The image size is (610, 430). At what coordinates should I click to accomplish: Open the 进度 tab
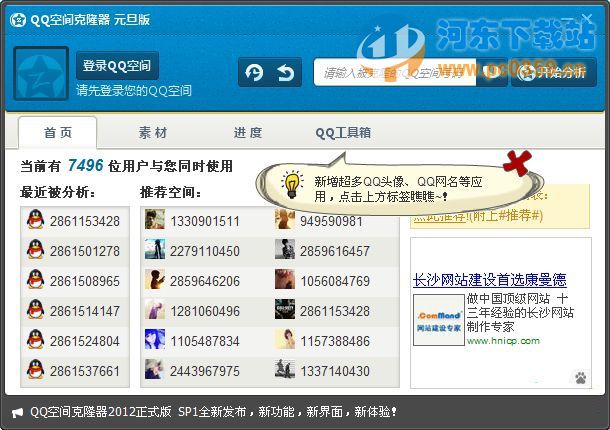[248, 133]
